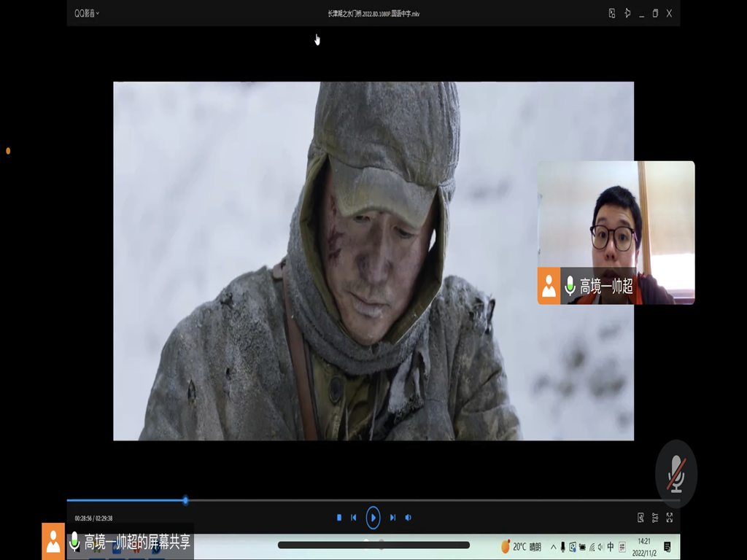This screenshot has width=747, height=560.
Task: Click the video progress bar handle
Action: point(185,500)
